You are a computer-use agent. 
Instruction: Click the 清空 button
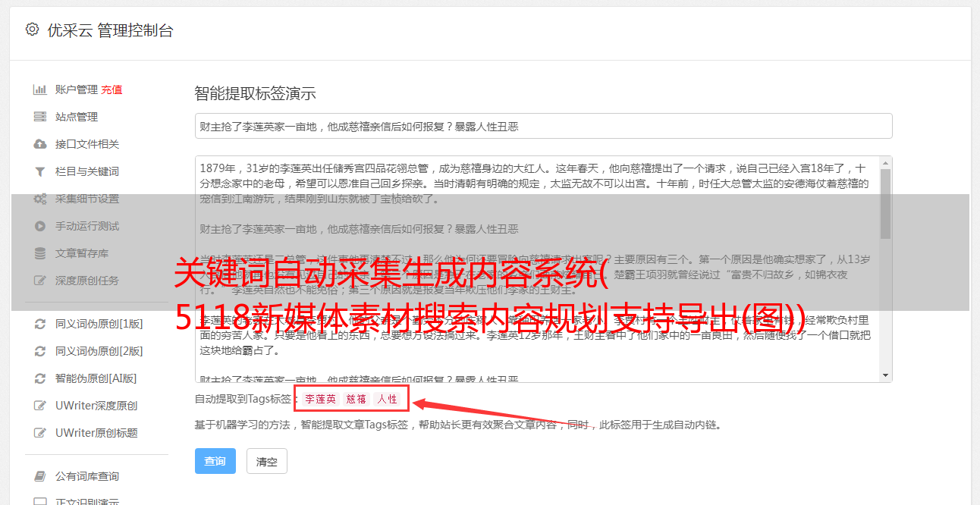pyautogui.click(x=267, y=461)
